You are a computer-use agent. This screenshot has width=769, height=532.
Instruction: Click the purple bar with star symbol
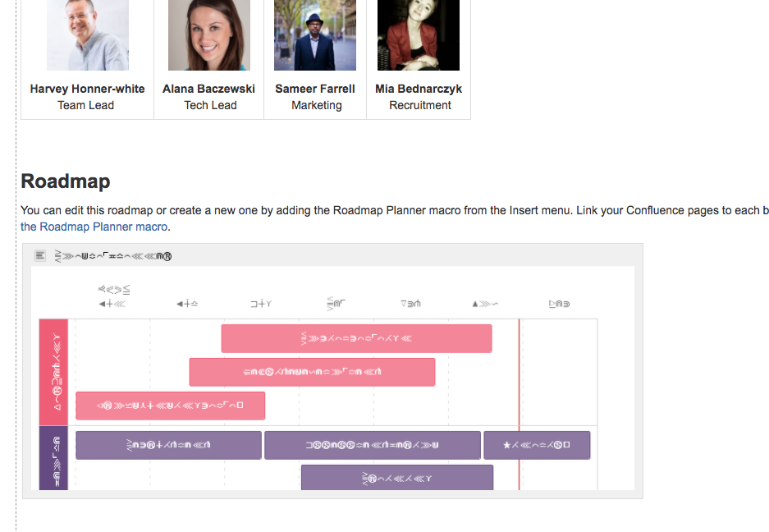pos(537,445)
